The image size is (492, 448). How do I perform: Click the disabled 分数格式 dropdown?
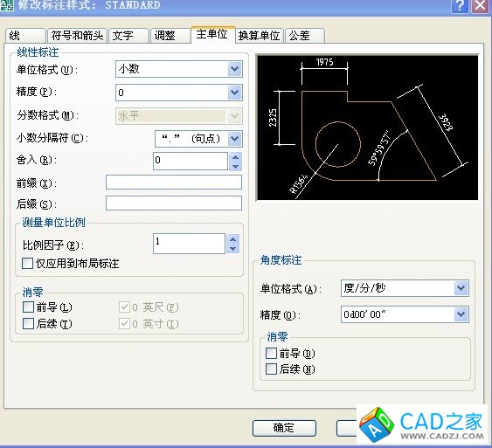[x=179, y=116]
